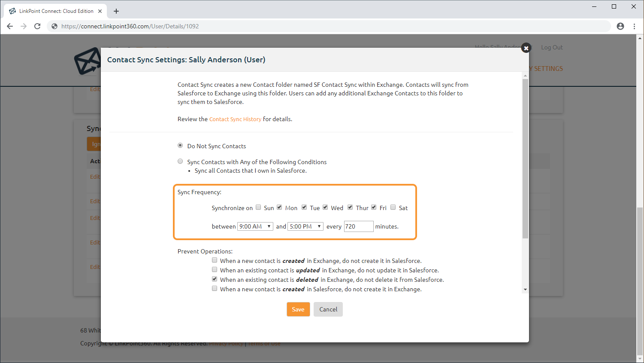
Task: View site information globe icon
Action: (x=54, y=26)
